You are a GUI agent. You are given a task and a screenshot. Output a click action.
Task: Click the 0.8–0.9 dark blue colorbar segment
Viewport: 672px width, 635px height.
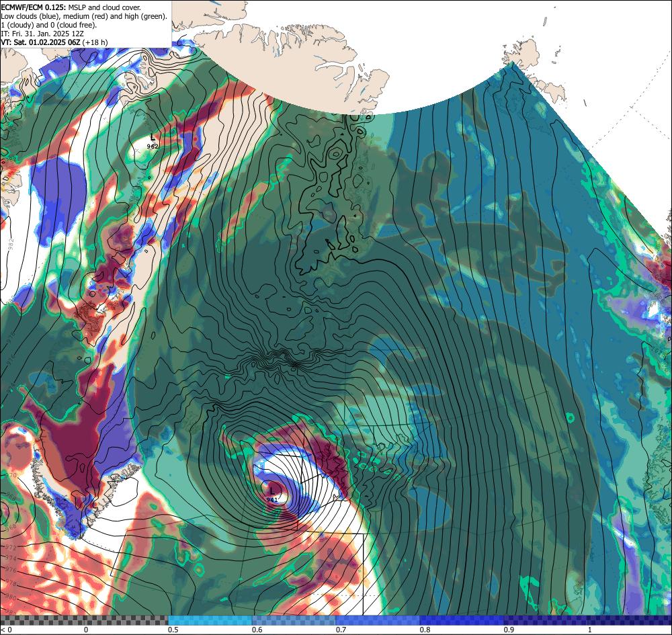[462, 620]
